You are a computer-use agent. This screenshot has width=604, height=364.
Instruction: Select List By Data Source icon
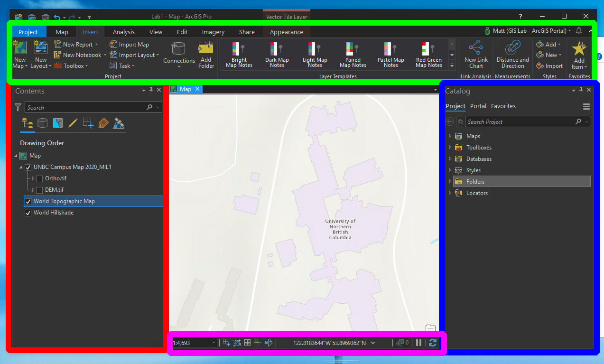[x=43, y=123]
